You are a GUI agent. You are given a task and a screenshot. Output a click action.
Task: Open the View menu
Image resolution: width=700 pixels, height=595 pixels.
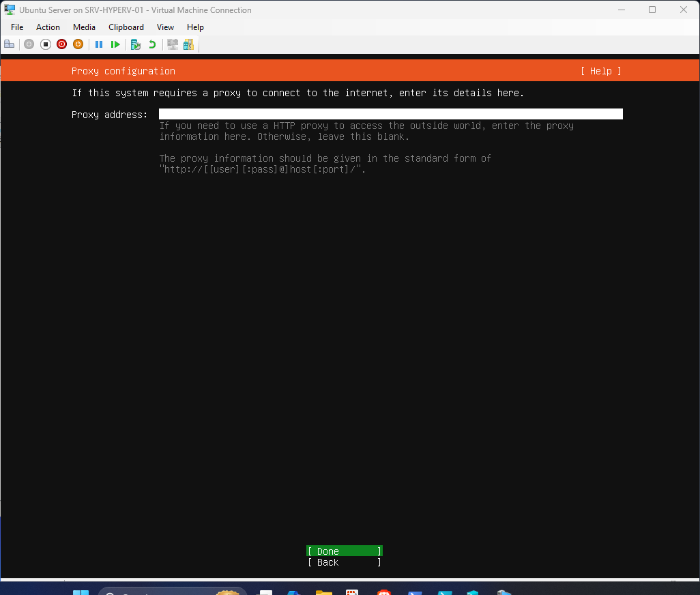click(x=165, y=27)
